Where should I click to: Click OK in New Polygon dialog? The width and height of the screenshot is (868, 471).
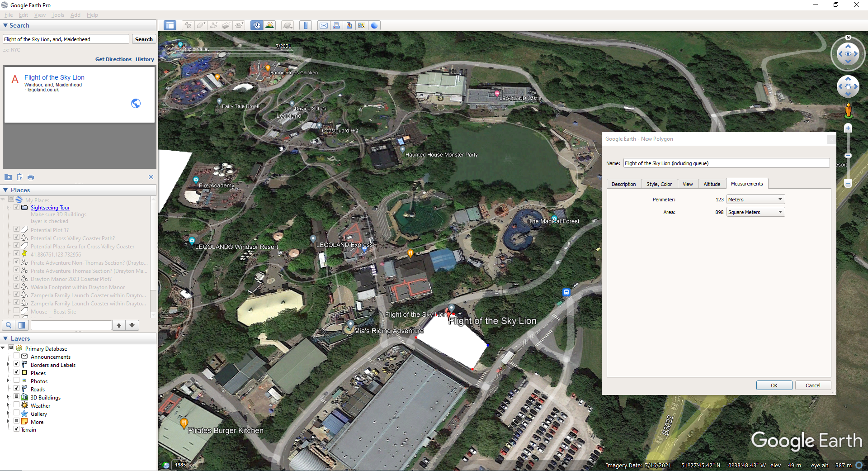point(774,385)
